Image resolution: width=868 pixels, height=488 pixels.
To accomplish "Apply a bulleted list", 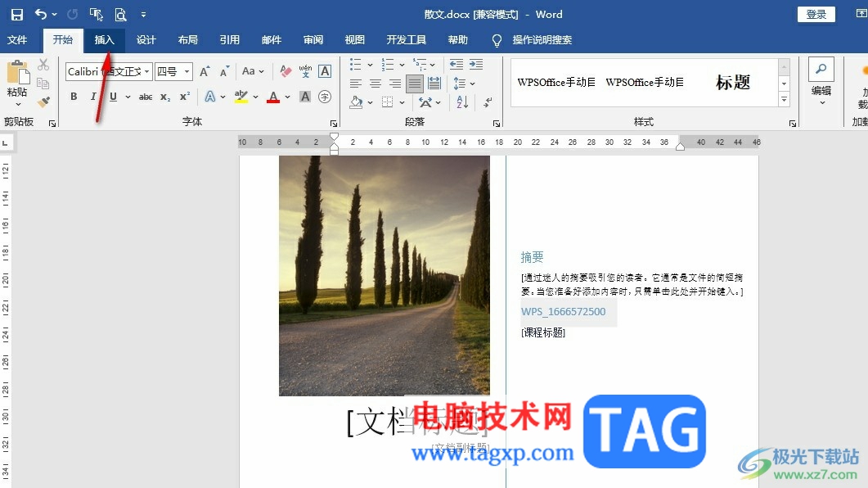I will pyautogui.click(x=355, y=65).
